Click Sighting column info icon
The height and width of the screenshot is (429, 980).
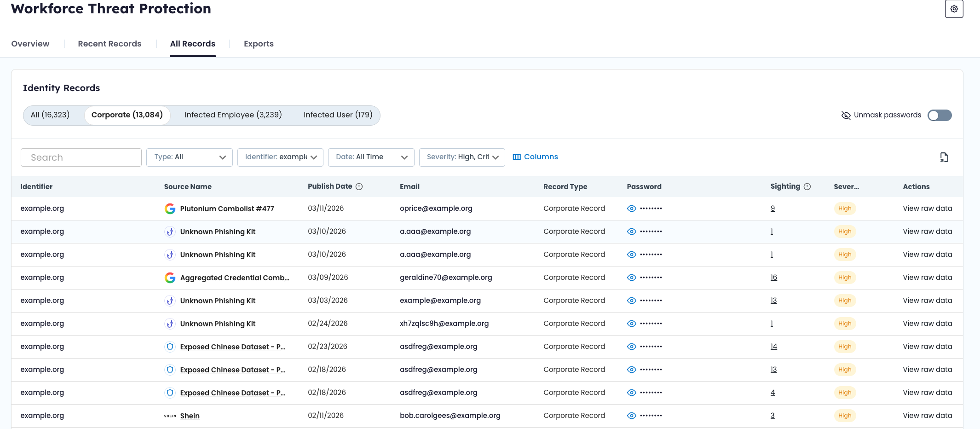pos(807,186)
